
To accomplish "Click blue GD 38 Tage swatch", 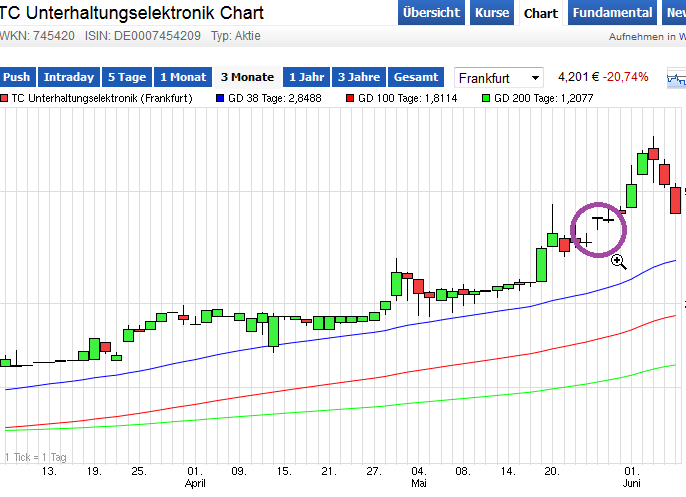I will coord(220,98).
